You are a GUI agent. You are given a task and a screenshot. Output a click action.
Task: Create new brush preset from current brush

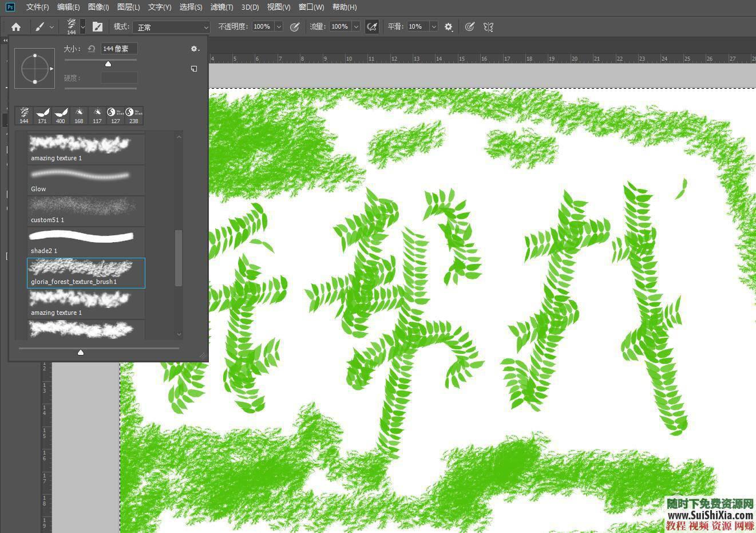coord(194,69)
